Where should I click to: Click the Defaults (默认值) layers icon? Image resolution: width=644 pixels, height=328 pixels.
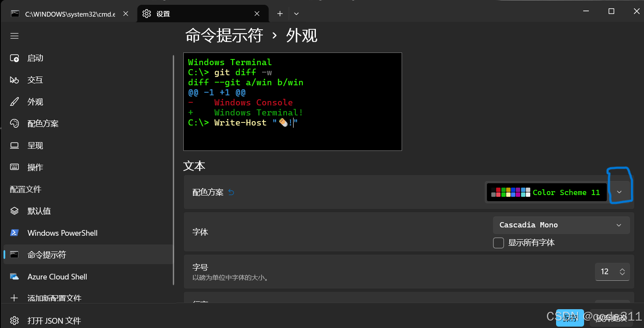click(x=14, y=211)
